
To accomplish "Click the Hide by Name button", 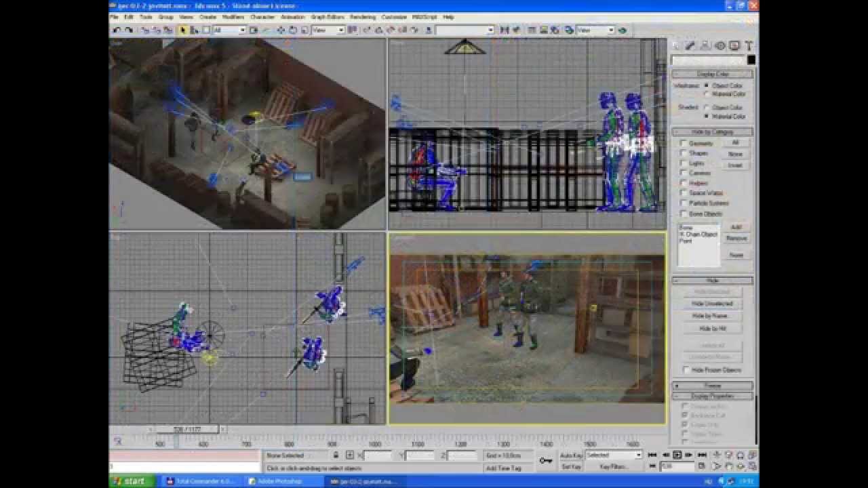I will click(712, 316).
